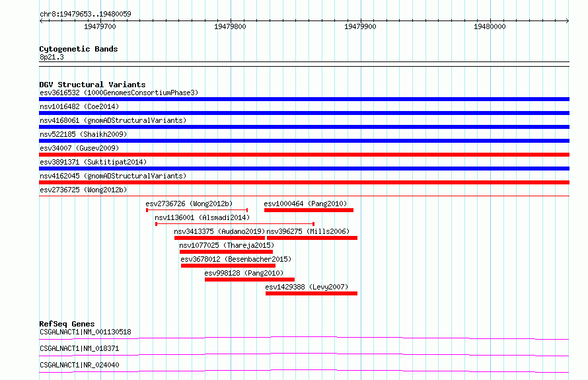Select the thin red bracket under esv2736726
The height and width of the screenshot is (380, 588).
coord(197,210)
